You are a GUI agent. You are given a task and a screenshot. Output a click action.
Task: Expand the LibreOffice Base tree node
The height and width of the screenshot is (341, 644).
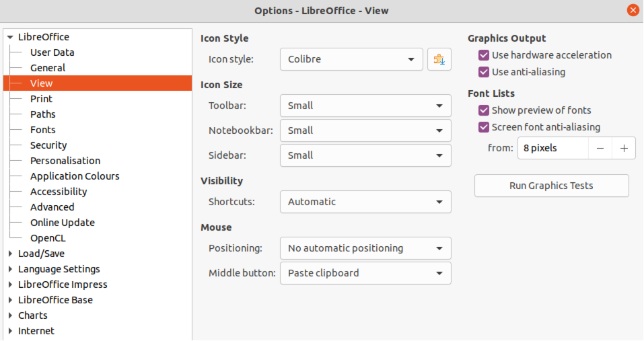pyautogui.click(x=10, y=300)
